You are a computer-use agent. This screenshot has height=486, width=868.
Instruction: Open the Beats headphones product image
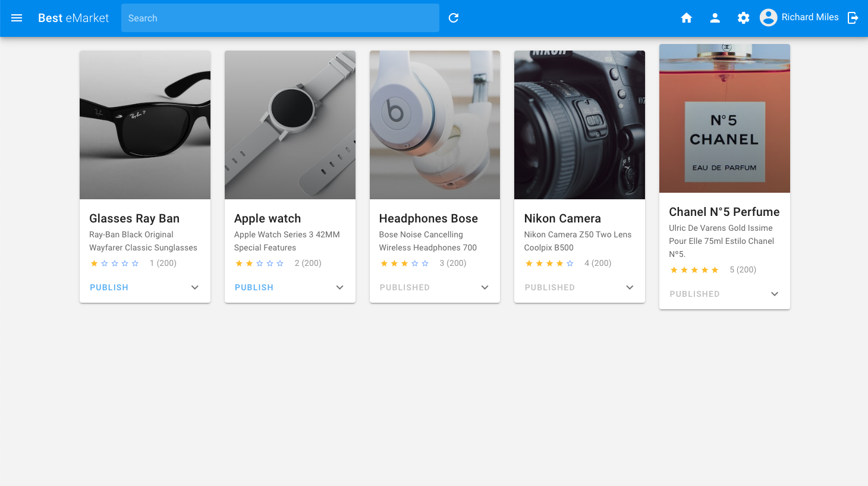pos(435,125)
